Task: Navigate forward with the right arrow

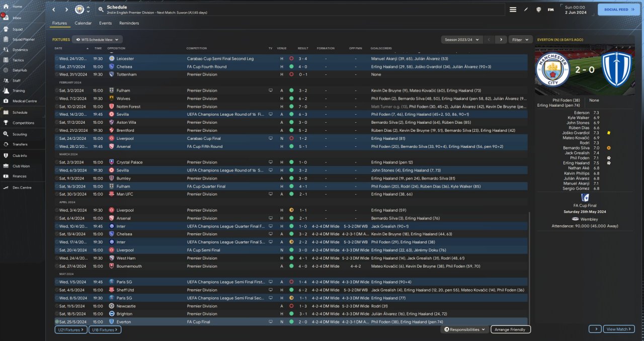Action: (66, 10)
